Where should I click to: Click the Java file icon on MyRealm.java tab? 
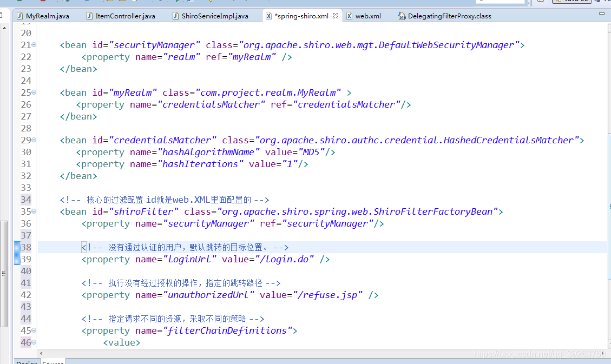(x=19, y=16)
